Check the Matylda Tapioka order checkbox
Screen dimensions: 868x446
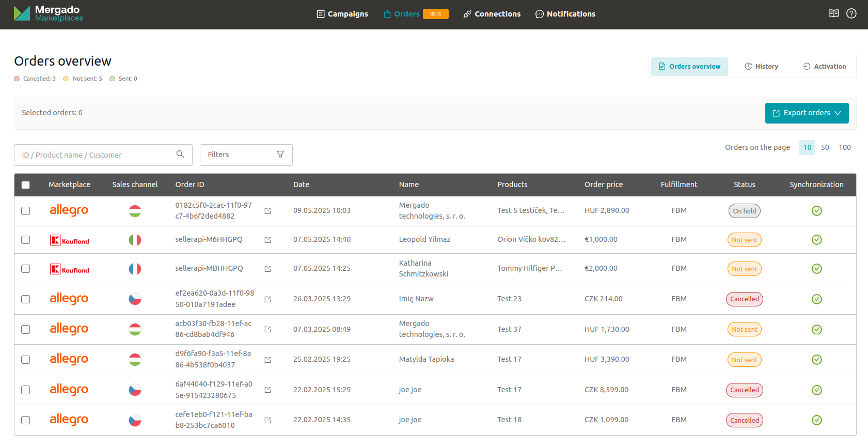(x=26, y=360)
